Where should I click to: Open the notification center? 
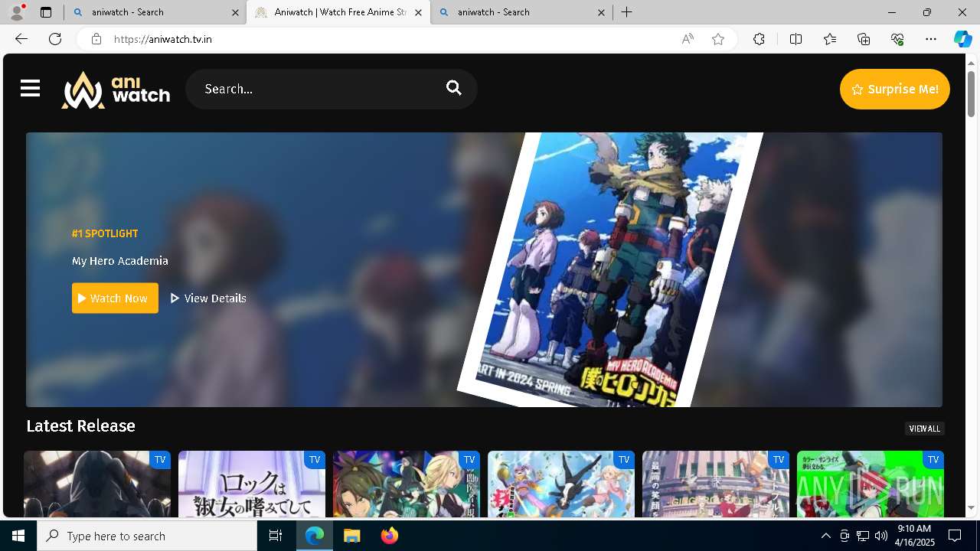click(955, 536)
